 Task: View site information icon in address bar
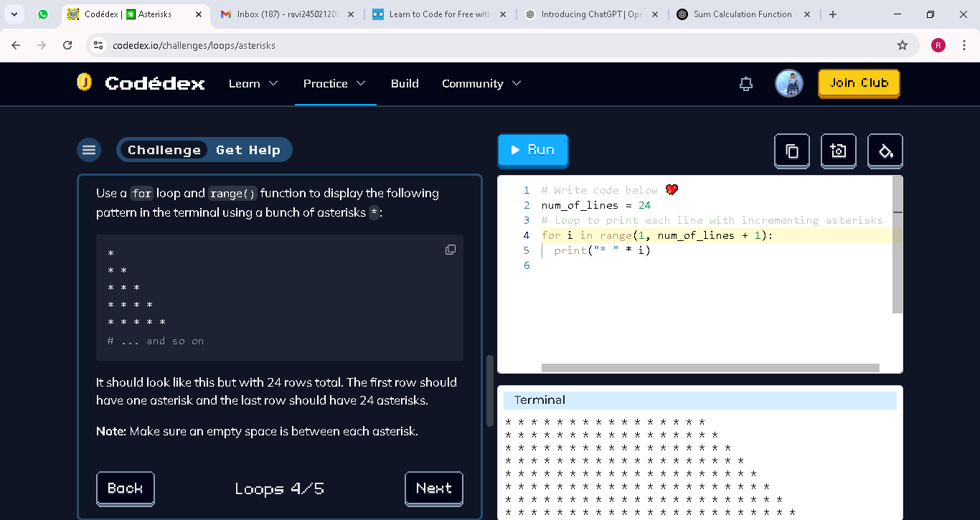(x=99, y=45)
